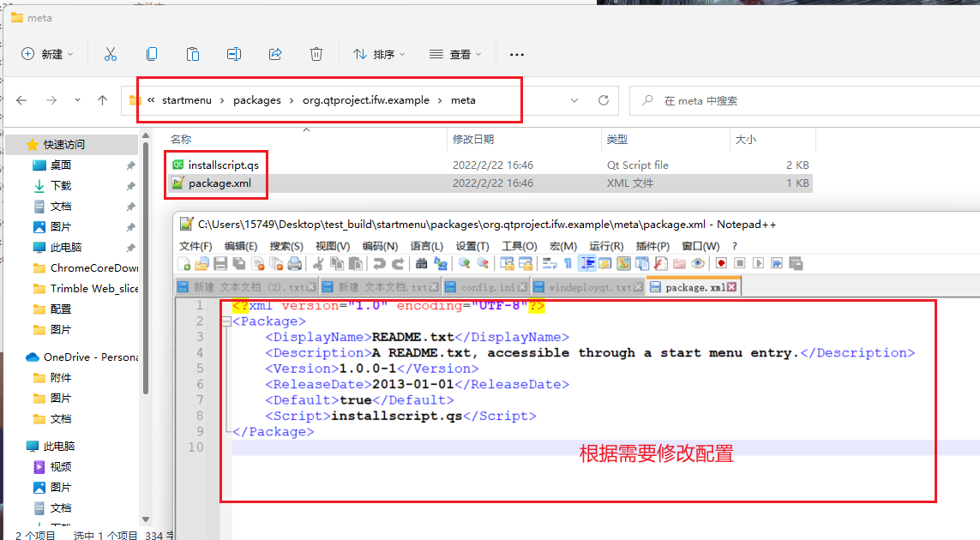The height and width of the screenshot is (540, 980).
Task: Click the Undo arrow in Notepad++ toolbar
Action: click(378, 263)
